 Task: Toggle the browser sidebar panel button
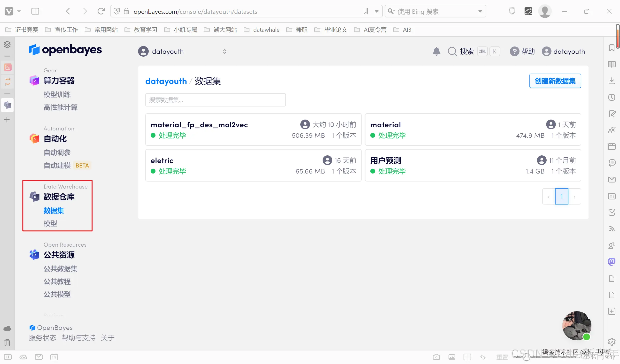(x=35, y=11)
